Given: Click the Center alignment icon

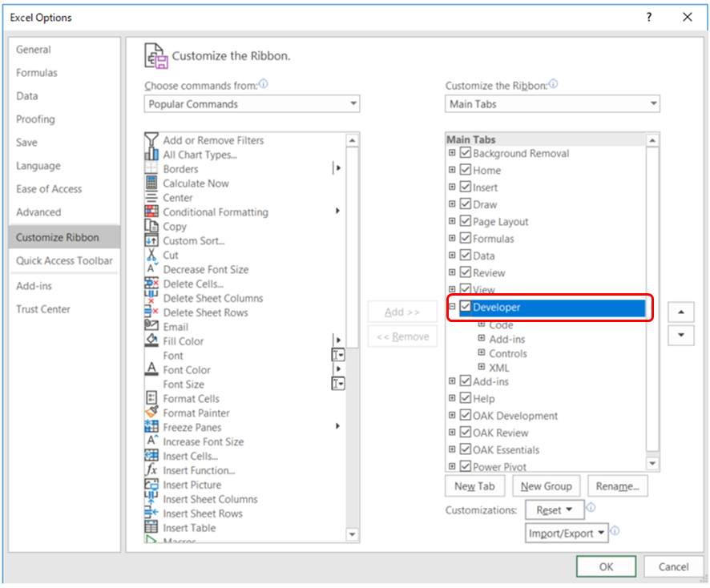Looking at the screenshot, I should click(151, 198).
